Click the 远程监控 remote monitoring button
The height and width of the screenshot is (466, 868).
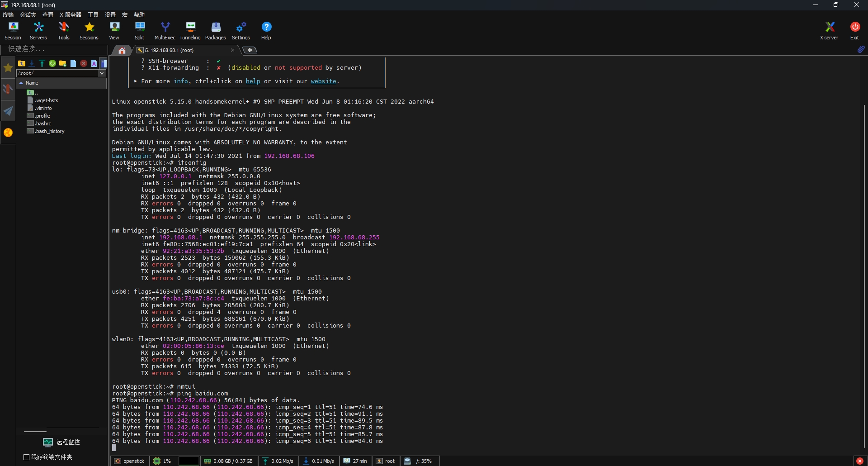click(x=61, y=442)
